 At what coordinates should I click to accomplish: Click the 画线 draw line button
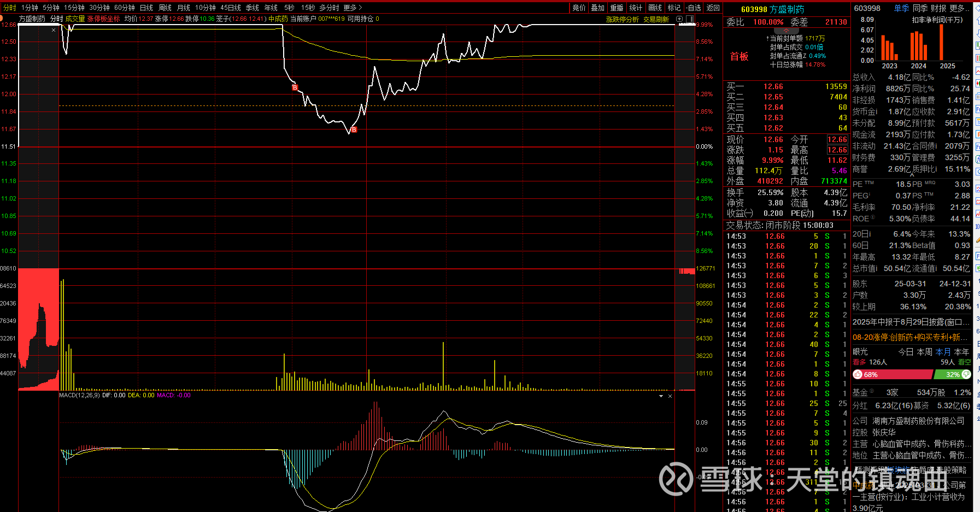coord(655,8)
